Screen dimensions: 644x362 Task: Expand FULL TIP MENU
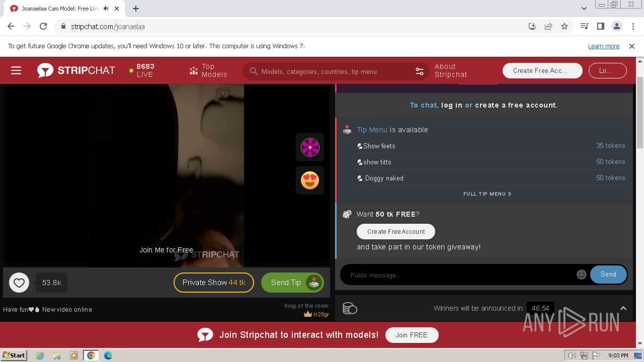pyautogui.click(x=487, y=194)
